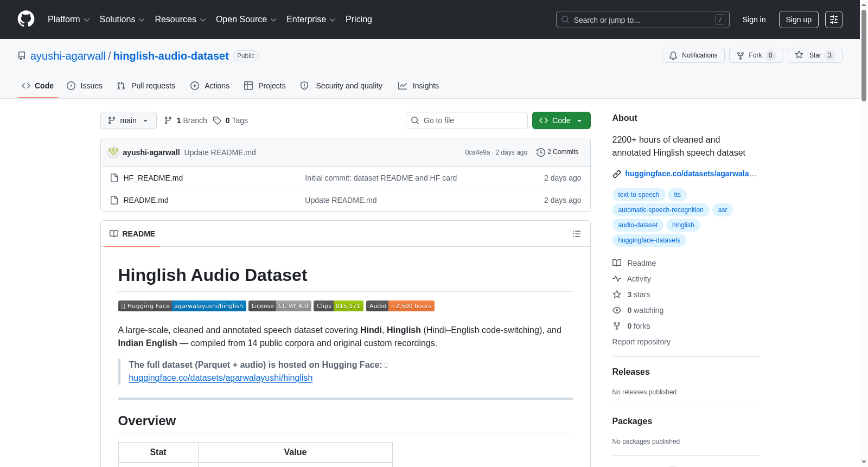Open the HF_README.md file

point(153,178)
